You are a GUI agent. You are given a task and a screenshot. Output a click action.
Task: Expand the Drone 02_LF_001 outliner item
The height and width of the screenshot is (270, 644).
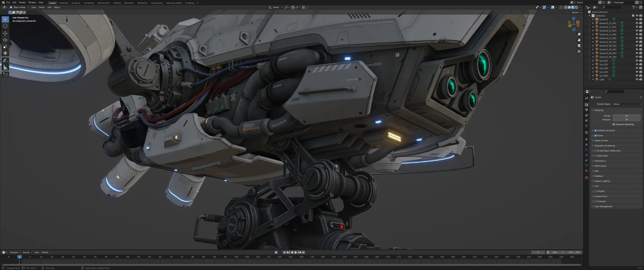click(x=593, y=23)
